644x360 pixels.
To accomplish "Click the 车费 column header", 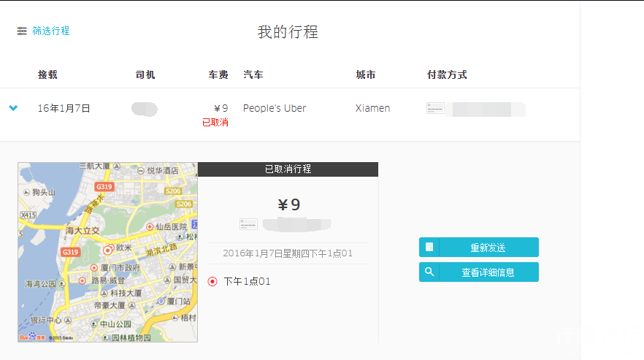I will click(x=218, y=74).
